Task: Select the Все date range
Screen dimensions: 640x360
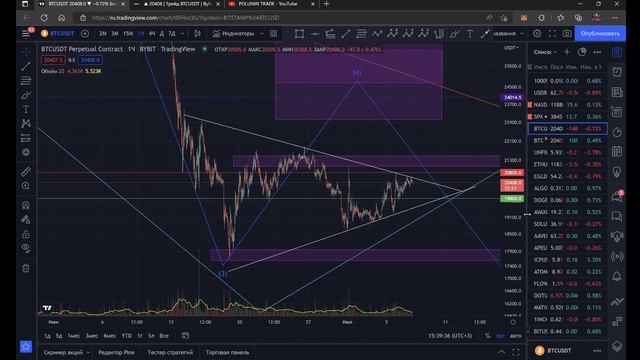Action: (164, 336)
